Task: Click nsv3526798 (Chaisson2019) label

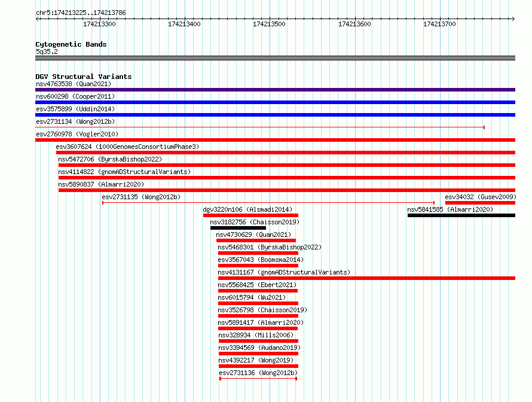Action: click(262, 310)
